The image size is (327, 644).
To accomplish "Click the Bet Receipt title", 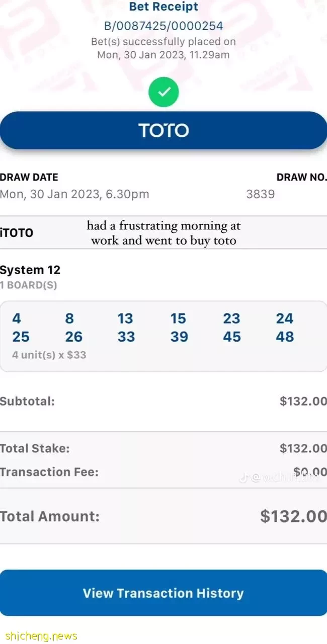I will (163, 7).
